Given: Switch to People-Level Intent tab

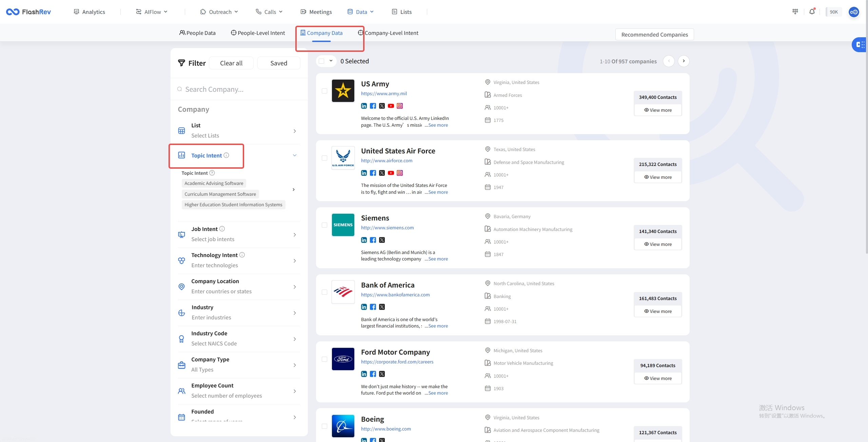Looking at the screenshot, I should tap(258, 33).
